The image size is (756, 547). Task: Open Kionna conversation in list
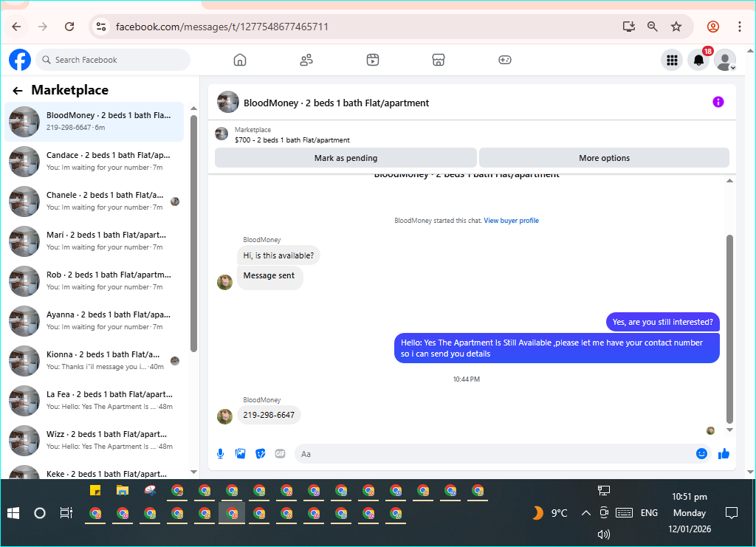[x=94, y=360]
